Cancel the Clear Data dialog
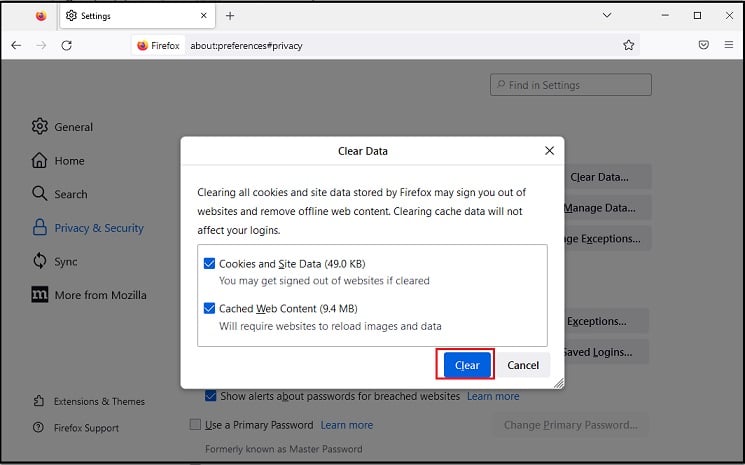The image size is (745, 465). coord(523,365)
